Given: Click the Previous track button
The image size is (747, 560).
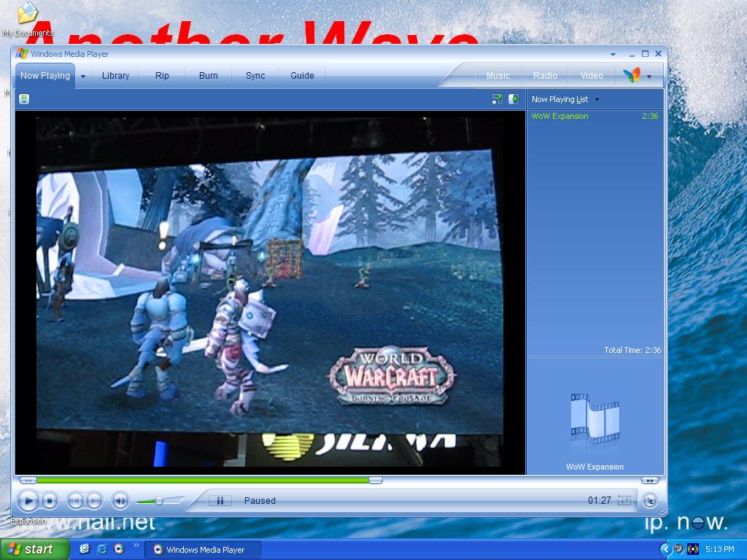Looking at the screenshot, I should coord(74,501).
